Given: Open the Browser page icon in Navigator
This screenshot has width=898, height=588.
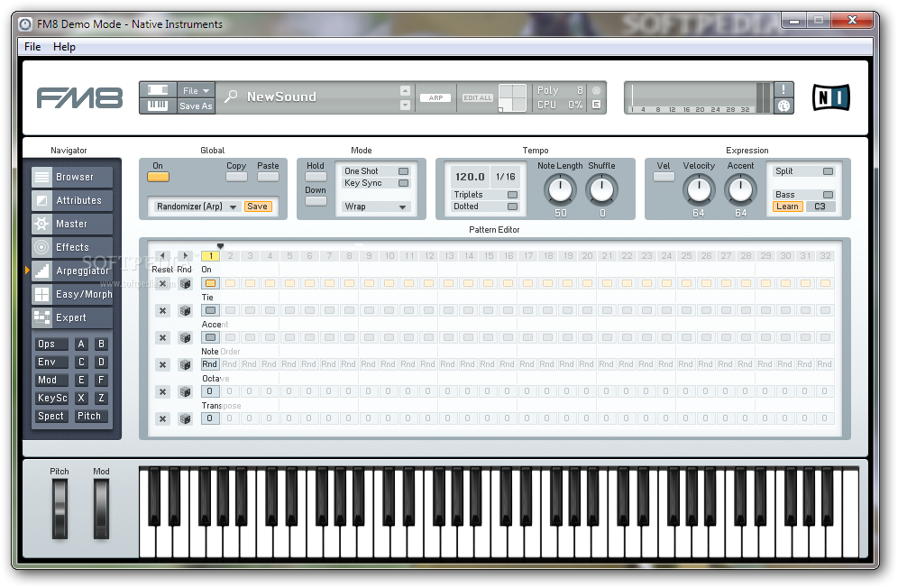Looking at the screenshot, I should 41,177.
